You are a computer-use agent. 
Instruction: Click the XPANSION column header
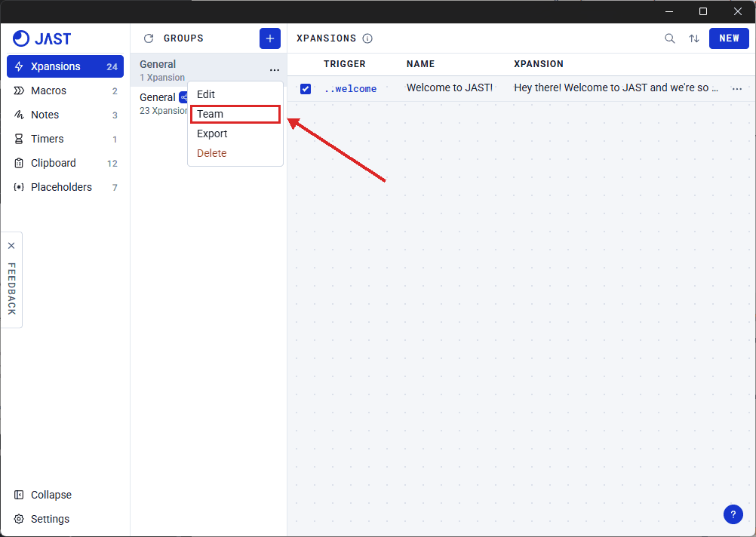tap(539, 64)
